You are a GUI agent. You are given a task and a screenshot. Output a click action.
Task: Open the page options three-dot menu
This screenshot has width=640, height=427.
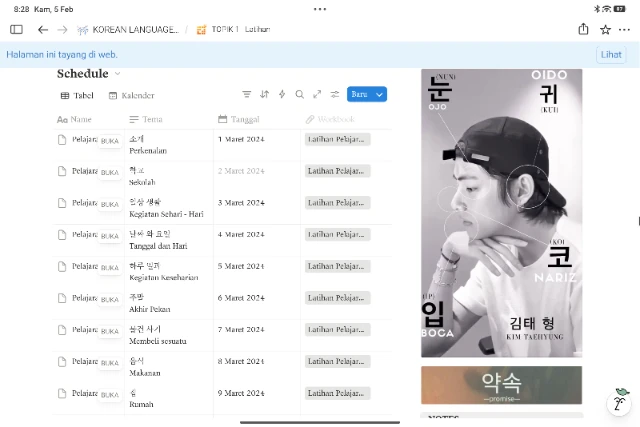pyautogui.click(x=627, y=30)
